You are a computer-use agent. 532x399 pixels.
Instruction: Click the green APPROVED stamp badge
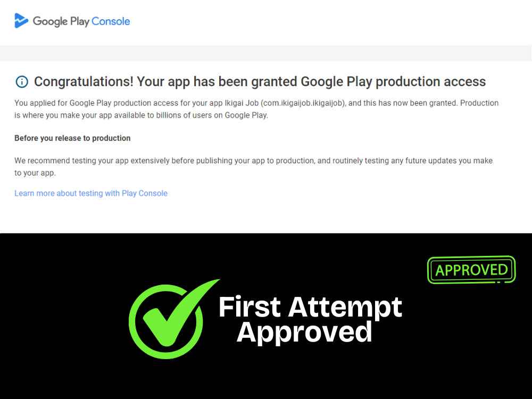(471, 270)
